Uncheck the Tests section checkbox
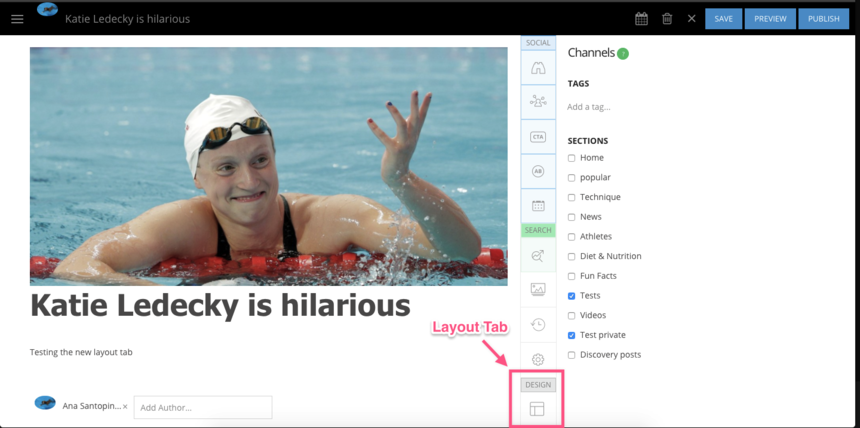 (572, 296)
